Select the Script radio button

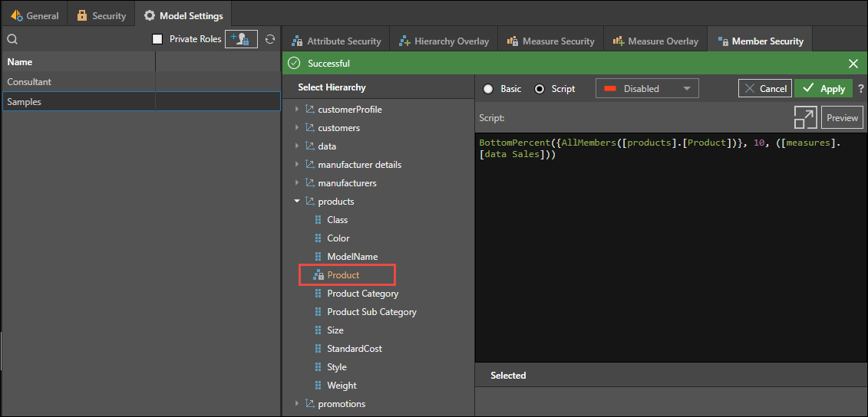[x=540, y=89]
